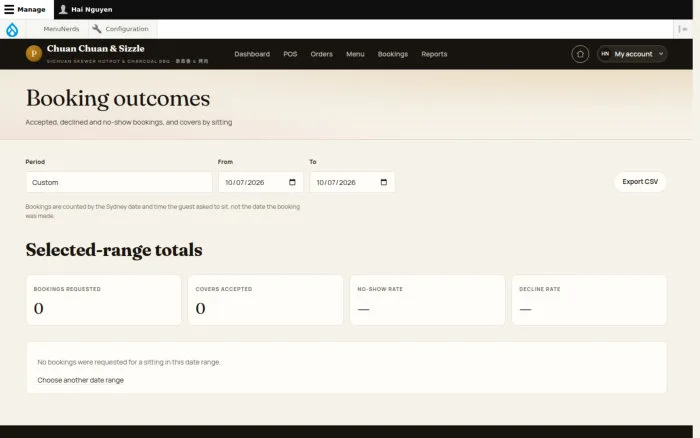This screenshot has width=700, height=438.
Task: Expand the My account dropdown
Action: (x=632, y=54)
